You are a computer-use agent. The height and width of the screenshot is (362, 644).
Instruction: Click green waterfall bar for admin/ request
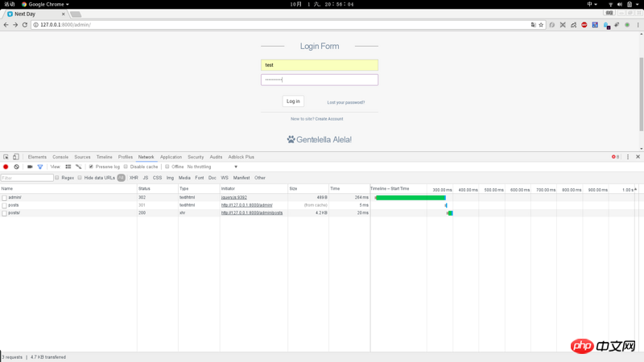411,198
